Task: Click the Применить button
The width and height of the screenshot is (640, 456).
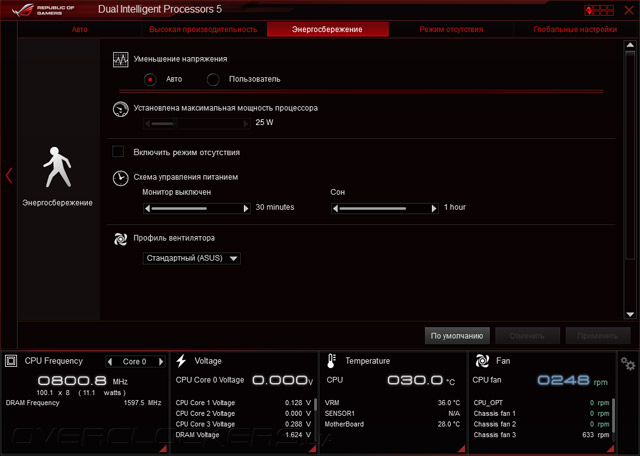Action: coord(598,336)
